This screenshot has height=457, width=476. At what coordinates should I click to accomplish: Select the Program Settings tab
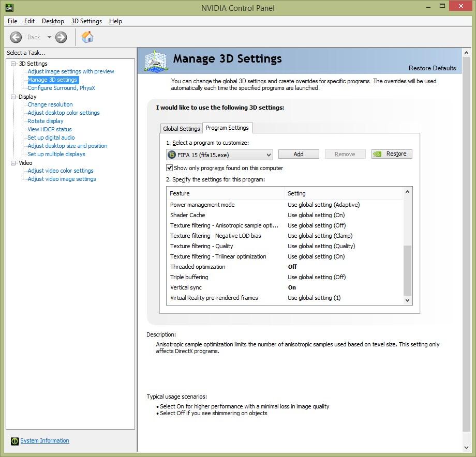(227, 128)
